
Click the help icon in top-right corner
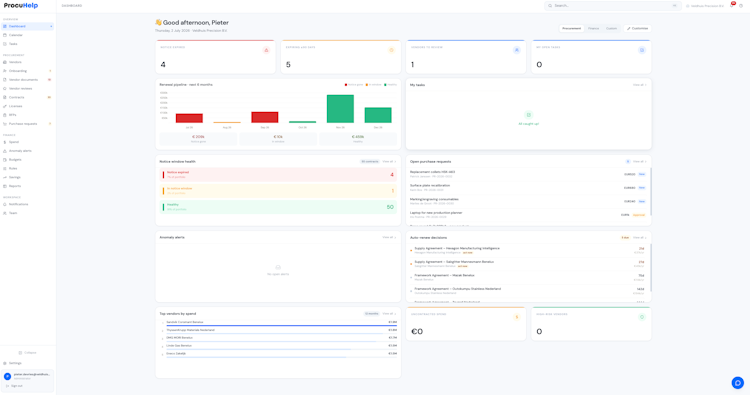741,6
